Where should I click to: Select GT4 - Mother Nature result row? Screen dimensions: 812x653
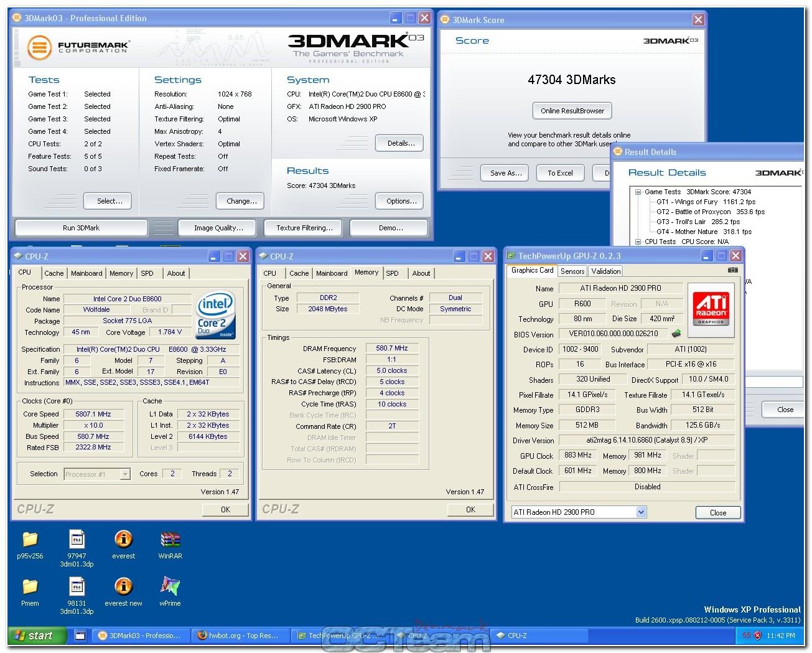coord(704,232)
